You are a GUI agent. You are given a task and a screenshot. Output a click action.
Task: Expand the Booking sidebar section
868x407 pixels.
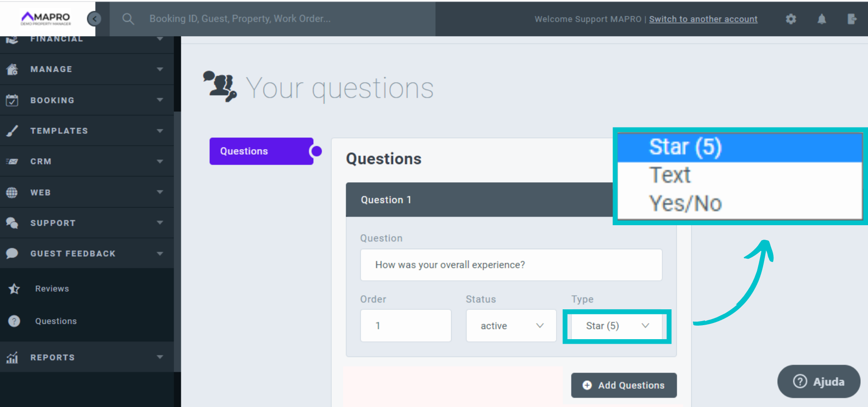[x=87, y=100]
